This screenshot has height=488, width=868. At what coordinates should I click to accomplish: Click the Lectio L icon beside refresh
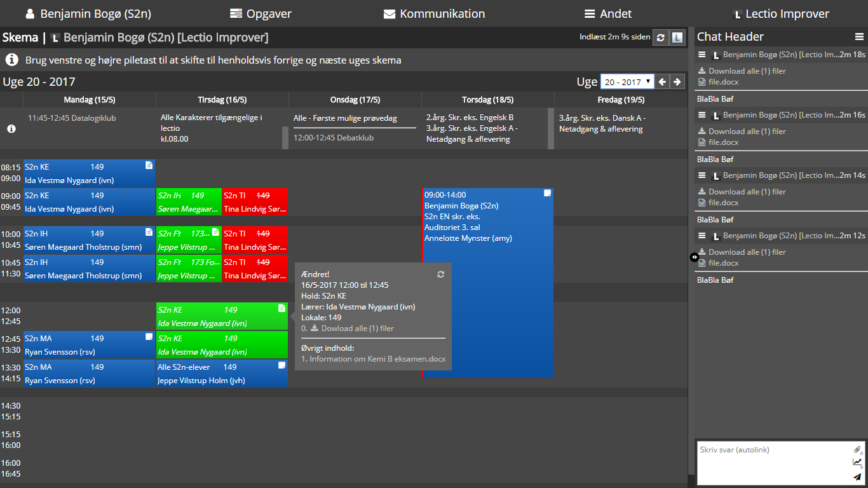click(677, 37)
